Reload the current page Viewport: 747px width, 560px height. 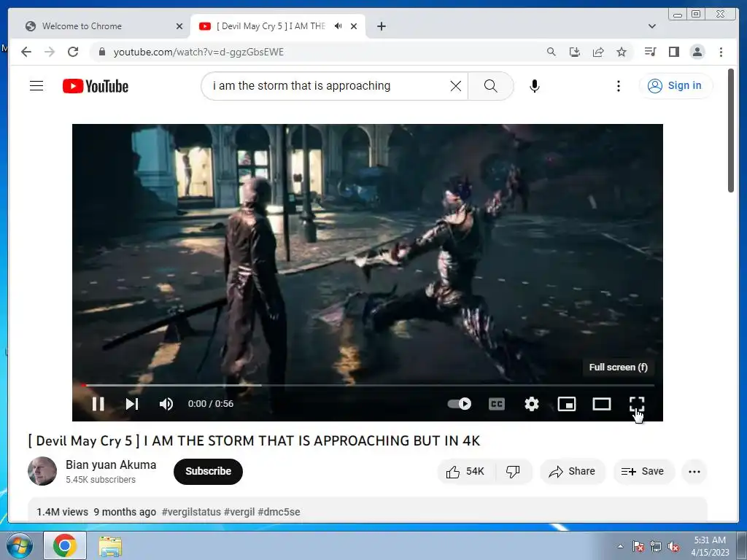(x=73, y=52)
